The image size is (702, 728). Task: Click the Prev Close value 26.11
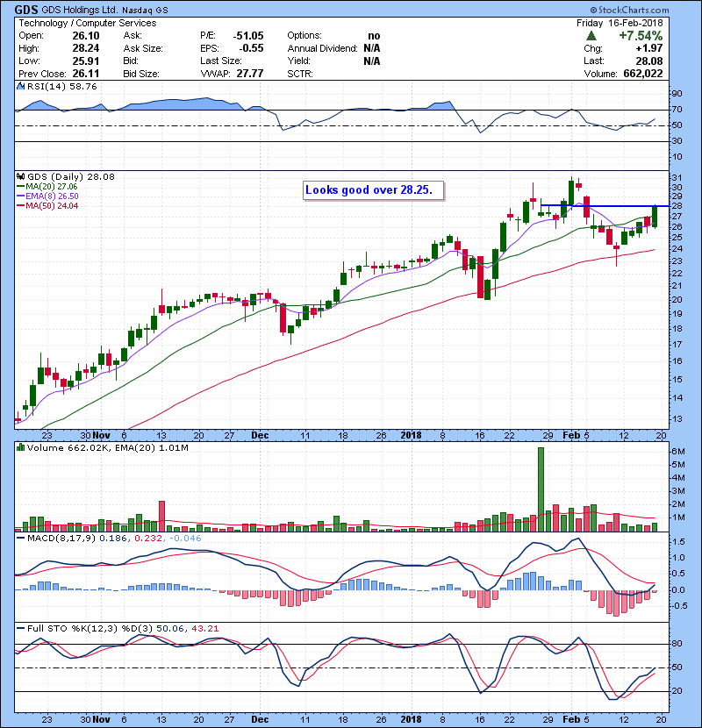click(x=86, y=74)
